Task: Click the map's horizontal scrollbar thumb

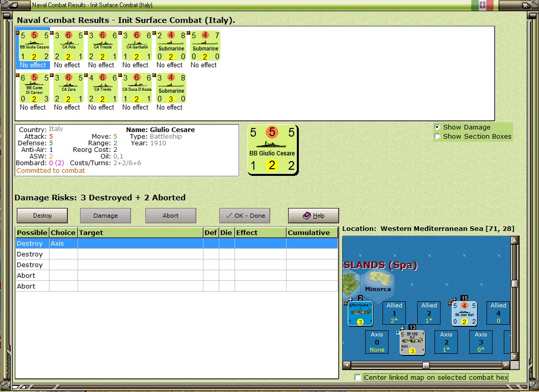Action: (426, 365)
